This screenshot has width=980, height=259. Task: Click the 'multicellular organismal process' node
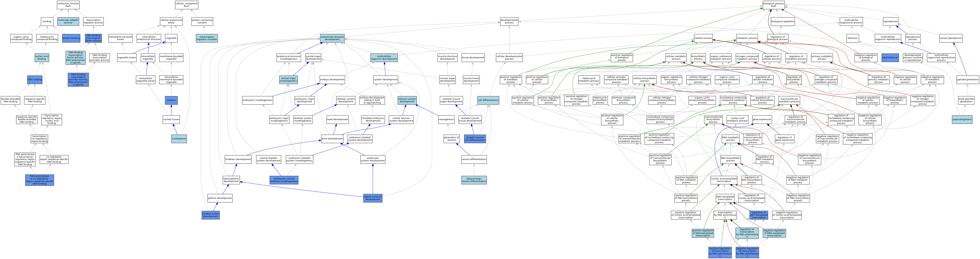click(x=851, y=21)
